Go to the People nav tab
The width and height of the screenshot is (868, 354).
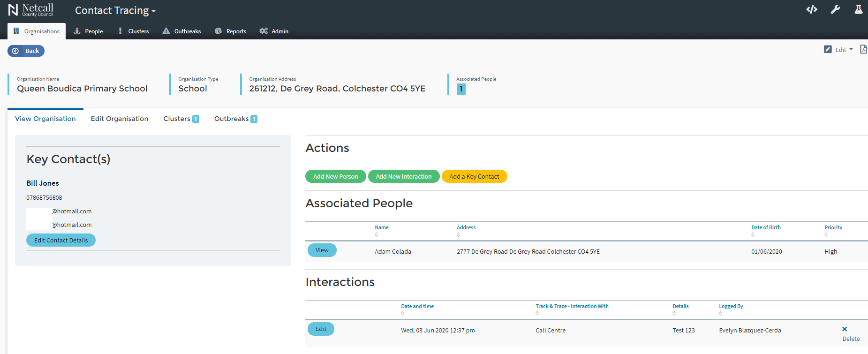tap(88, 31)
